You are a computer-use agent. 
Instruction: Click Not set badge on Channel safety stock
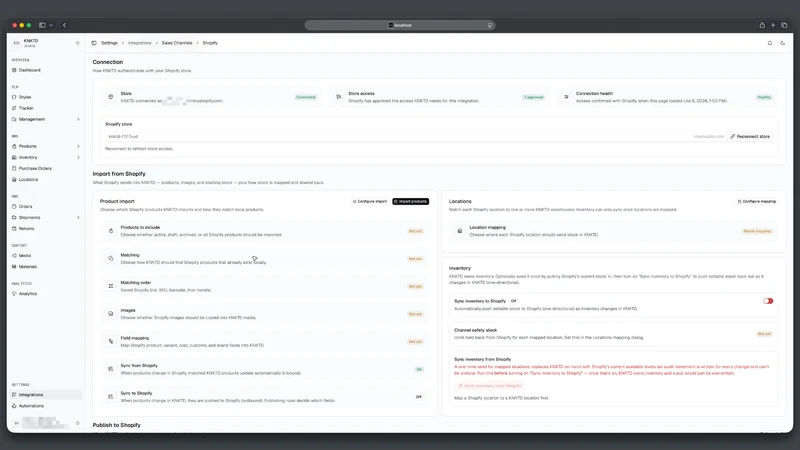tap(764, 334)
